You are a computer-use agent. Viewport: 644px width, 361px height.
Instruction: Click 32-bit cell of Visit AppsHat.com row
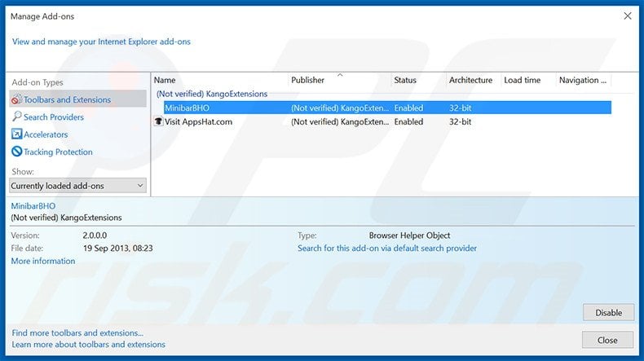(x=460, y=121)
